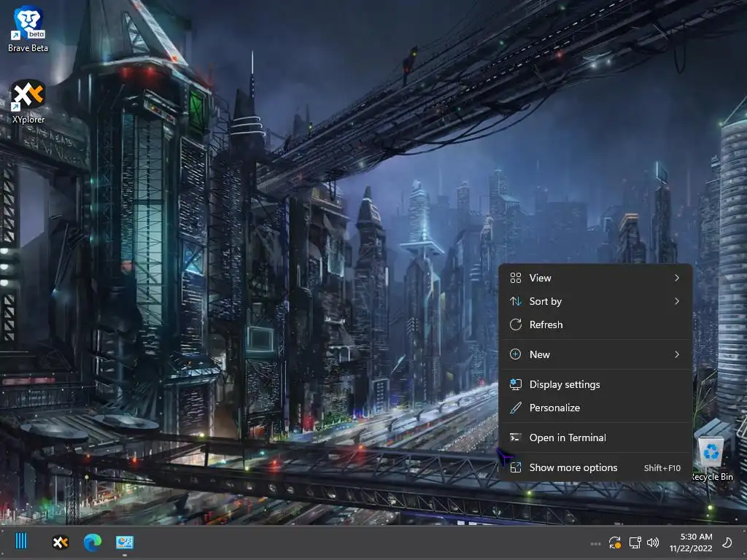This screenshot has width=747, height=560.
Task: Click the focus assist moon icon
Action: coord(727,542)
